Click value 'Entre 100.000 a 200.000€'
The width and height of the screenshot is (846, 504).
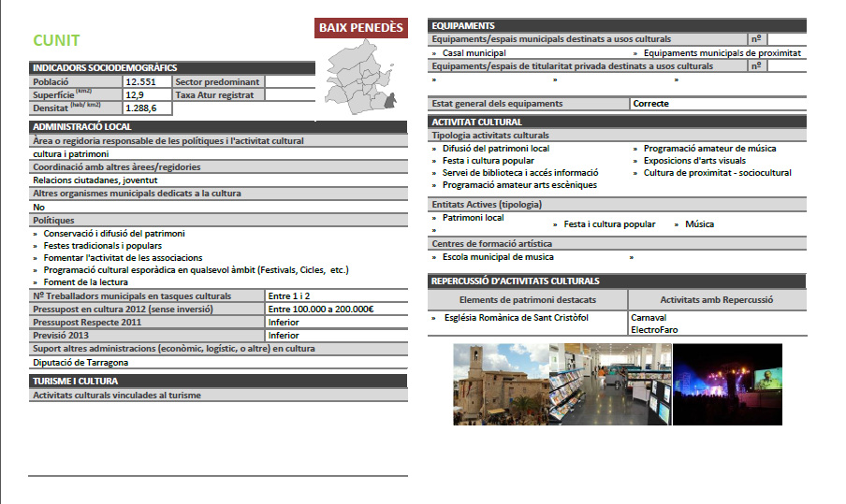[x=320, y=309]
